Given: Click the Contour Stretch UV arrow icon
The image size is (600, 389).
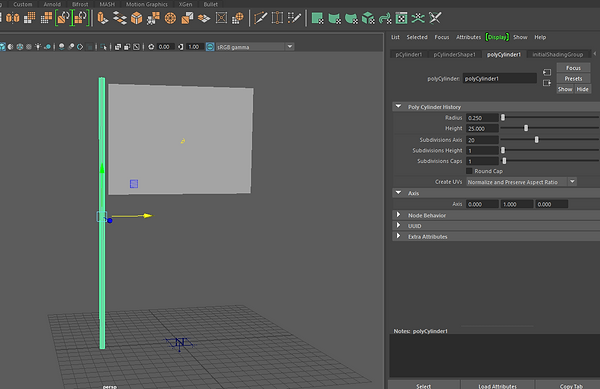Looking at the screenshot, I should 385,18.
